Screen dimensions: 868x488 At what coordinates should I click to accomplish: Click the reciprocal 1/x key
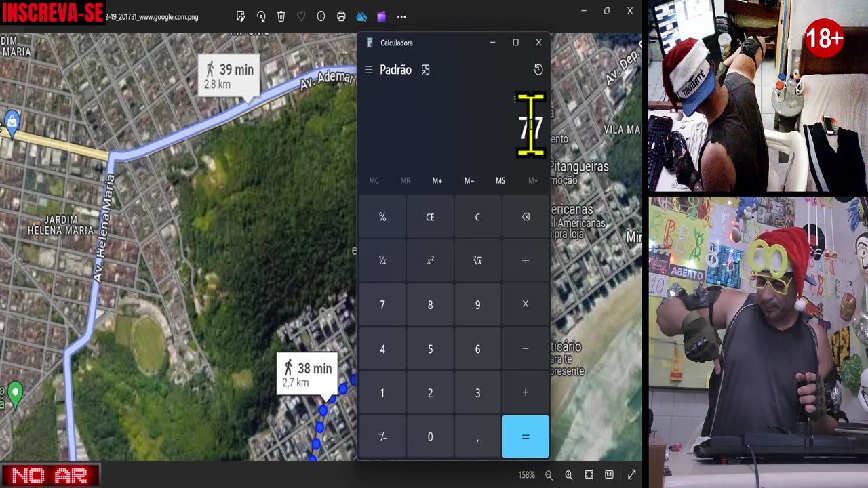pyautogui.click(x=382, y=260)
